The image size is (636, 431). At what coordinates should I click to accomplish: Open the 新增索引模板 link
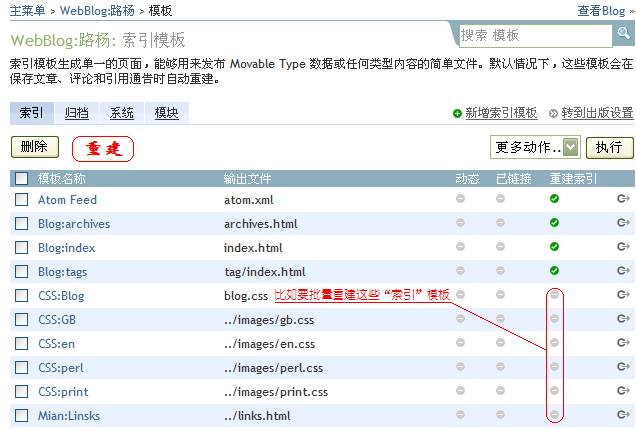pos(501,113)
